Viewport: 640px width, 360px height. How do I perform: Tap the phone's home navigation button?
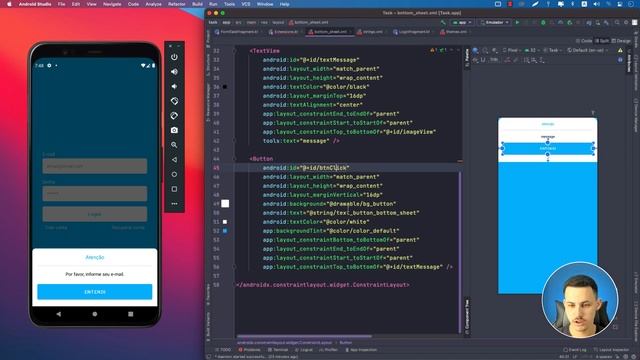pyautogui.click(x=95, y=314)
